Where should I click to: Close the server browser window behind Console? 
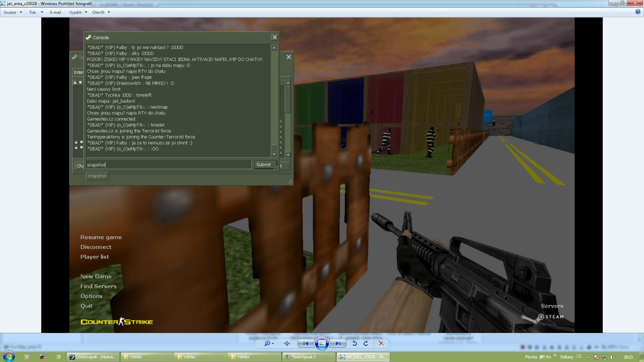(288, 57)
